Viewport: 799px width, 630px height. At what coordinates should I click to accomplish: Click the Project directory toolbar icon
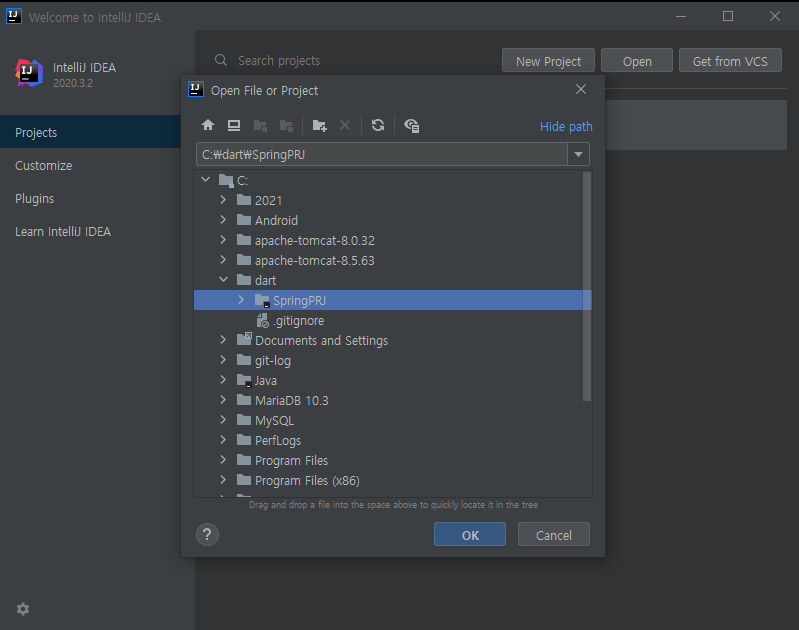(260, 125)
